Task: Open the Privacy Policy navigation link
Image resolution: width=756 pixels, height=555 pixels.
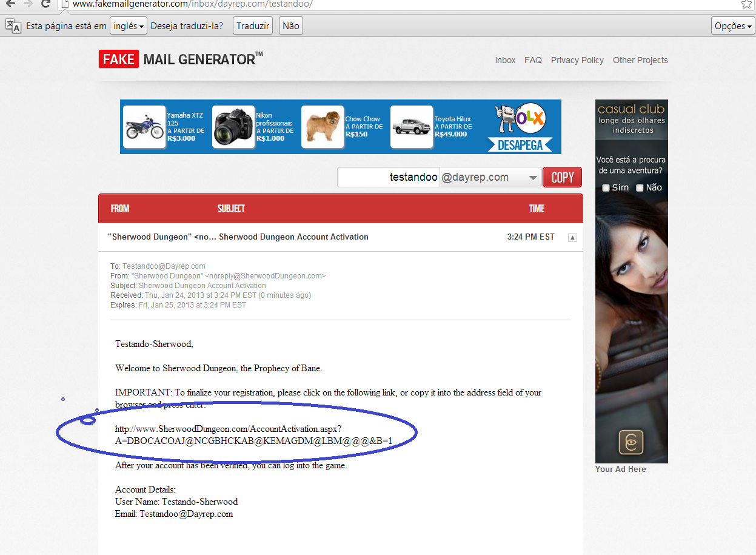Action: tap(577, 60)
